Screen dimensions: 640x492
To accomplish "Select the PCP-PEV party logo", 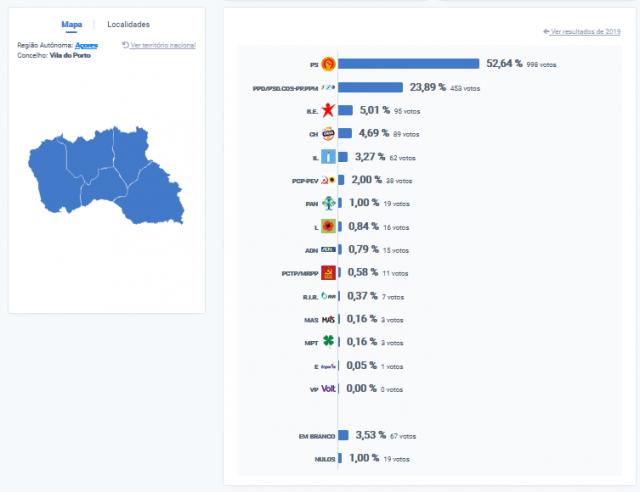I will (x=328, y=180).
